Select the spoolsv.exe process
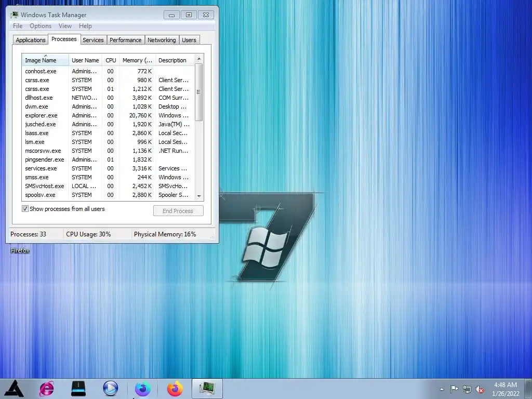 pos(109,195)
